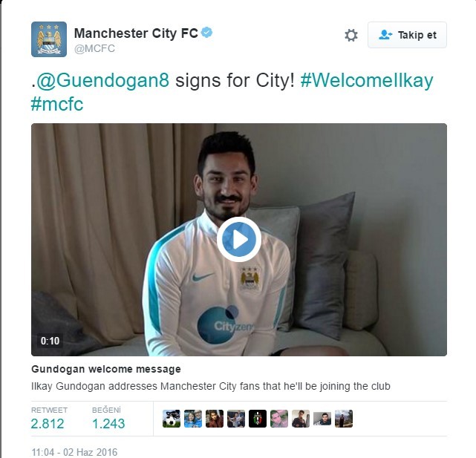Open the #mcfc hashtag
Screen dimensions: 476x458
coord(57,104)
